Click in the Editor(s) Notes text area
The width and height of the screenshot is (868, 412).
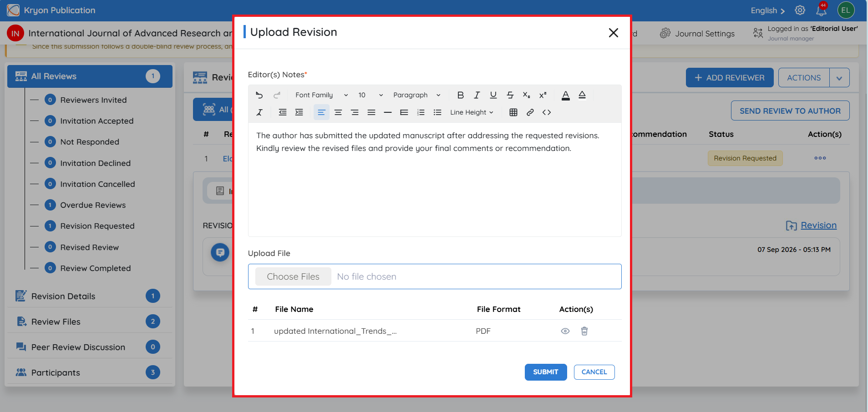pos(435,180)
